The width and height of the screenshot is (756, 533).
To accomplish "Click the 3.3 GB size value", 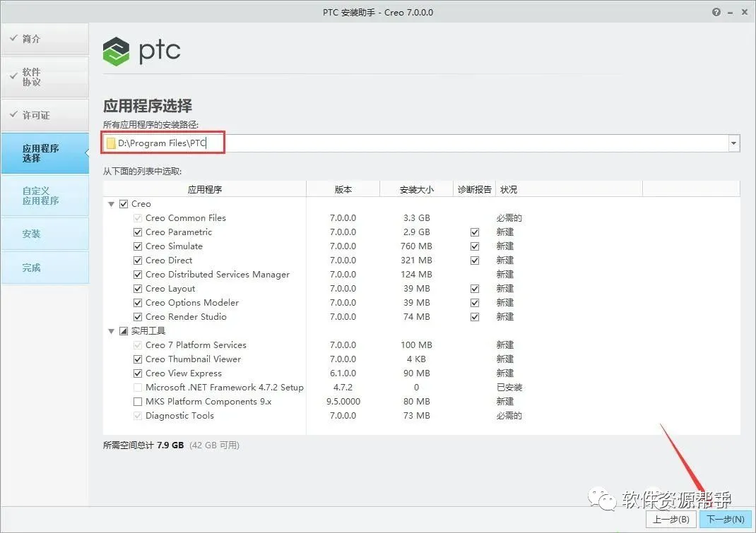I will 417,218.
